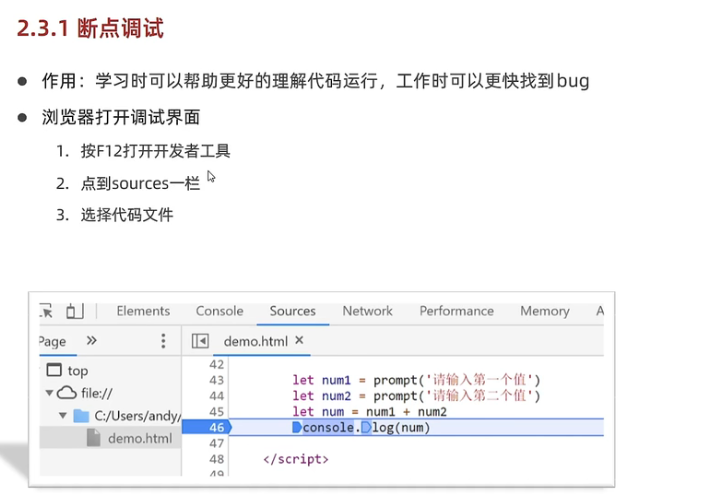Open the Network tab
The image size is (705, 494).
point(367,311)
